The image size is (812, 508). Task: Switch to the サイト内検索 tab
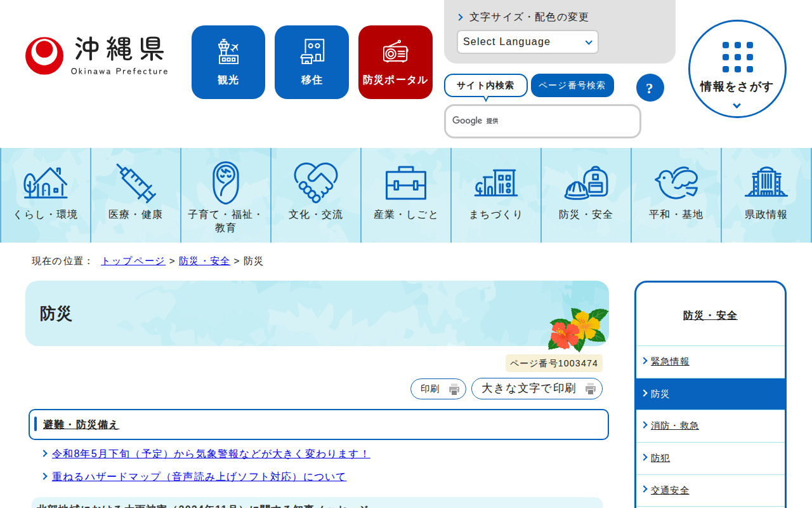[x=486, y=85]
